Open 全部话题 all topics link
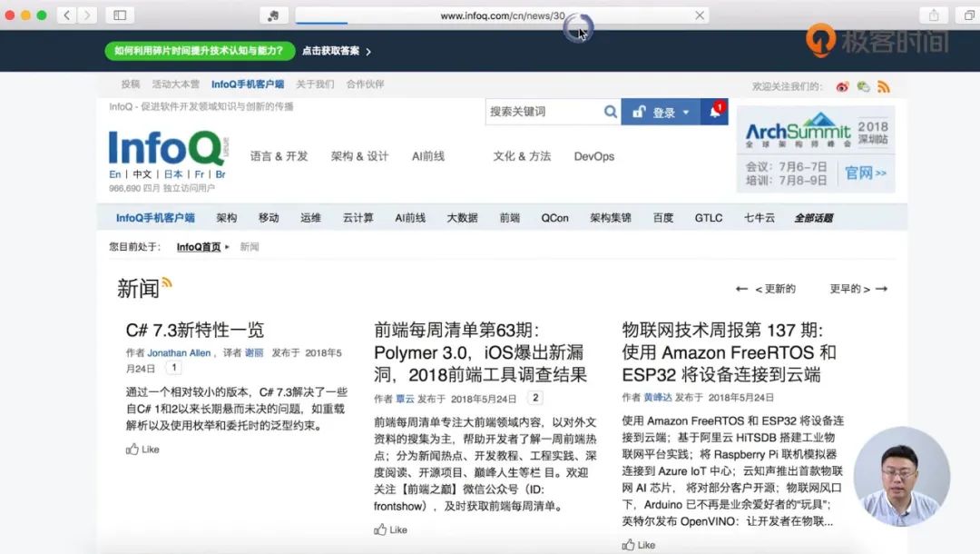 tap(814, 218)
